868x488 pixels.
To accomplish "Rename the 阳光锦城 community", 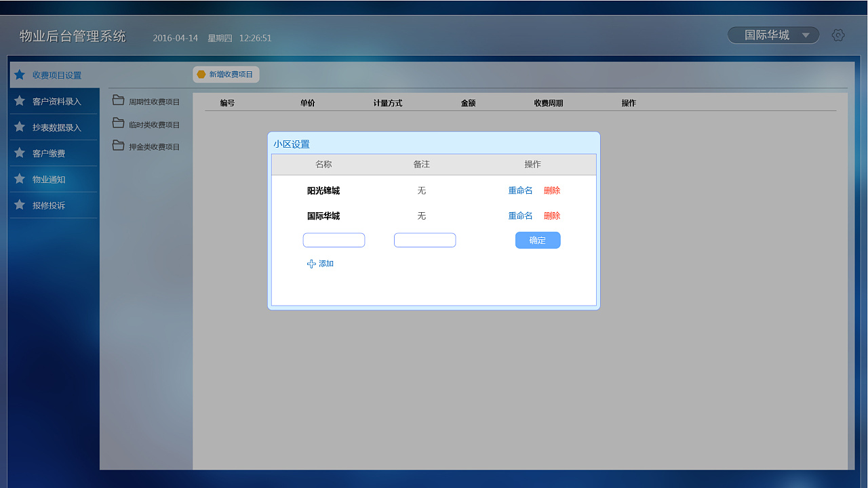I will [x=520, y=190].
